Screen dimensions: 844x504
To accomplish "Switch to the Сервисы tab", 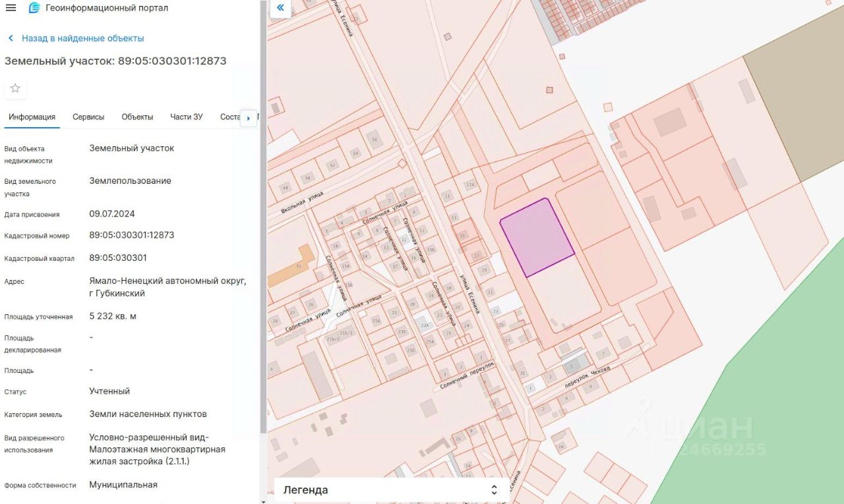I will tap(88, 117).
